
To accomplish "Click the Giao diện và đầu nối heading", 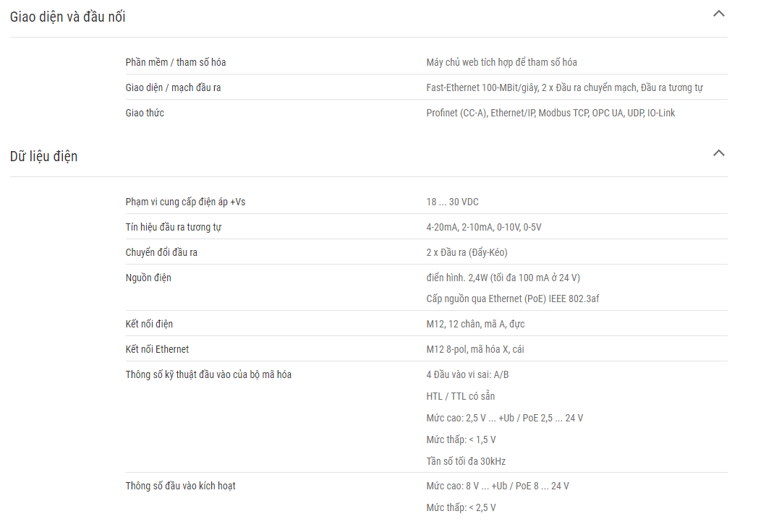I will coord(68,17).
